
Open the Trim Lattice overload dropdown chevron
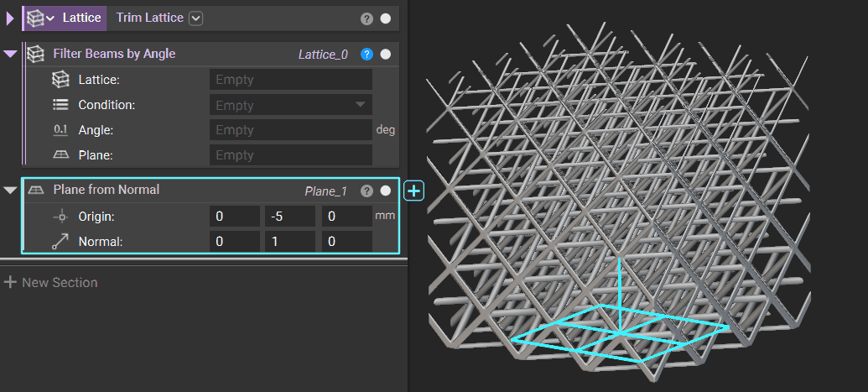195,18
